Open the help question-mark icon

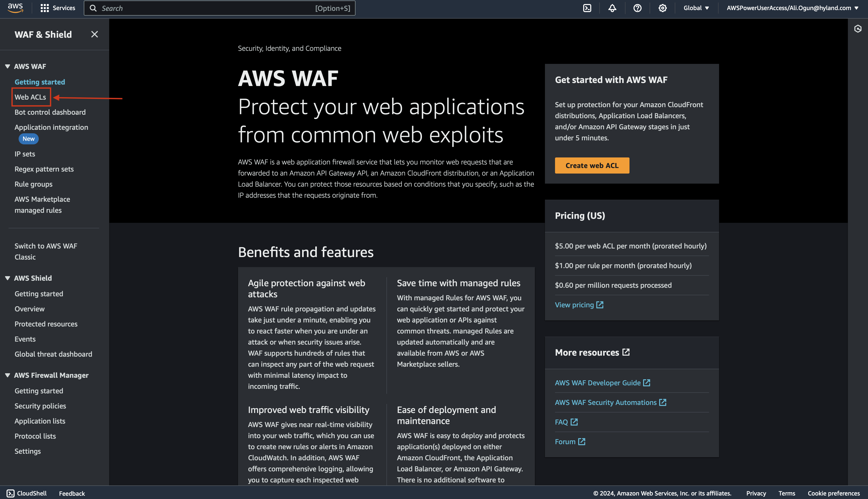[637, 8]
